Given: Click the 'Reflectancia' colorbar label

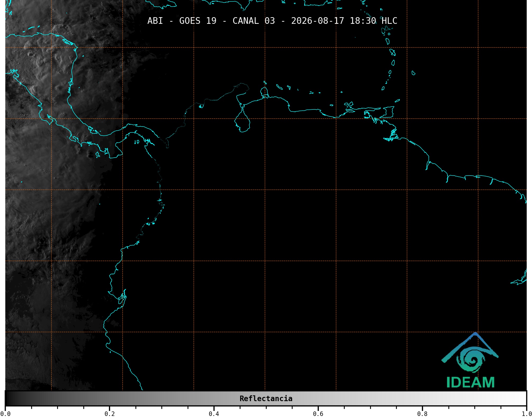Looking at the screenshot, I should click(x=266, y=398).
